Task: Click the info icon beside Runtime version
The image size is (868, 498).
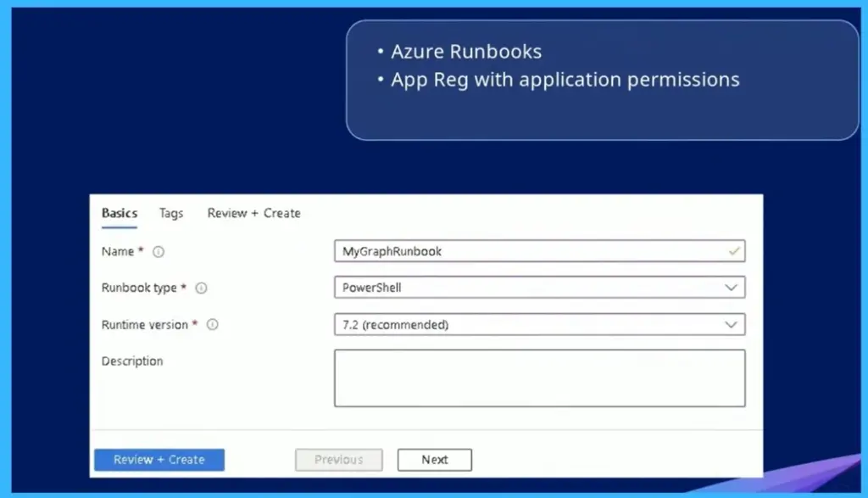Action: (212, 324)
